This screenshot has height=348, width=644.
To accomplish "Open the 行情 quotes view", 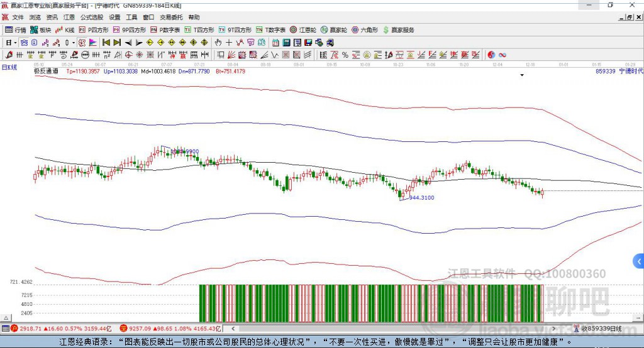I will click(x=15, y=30).
